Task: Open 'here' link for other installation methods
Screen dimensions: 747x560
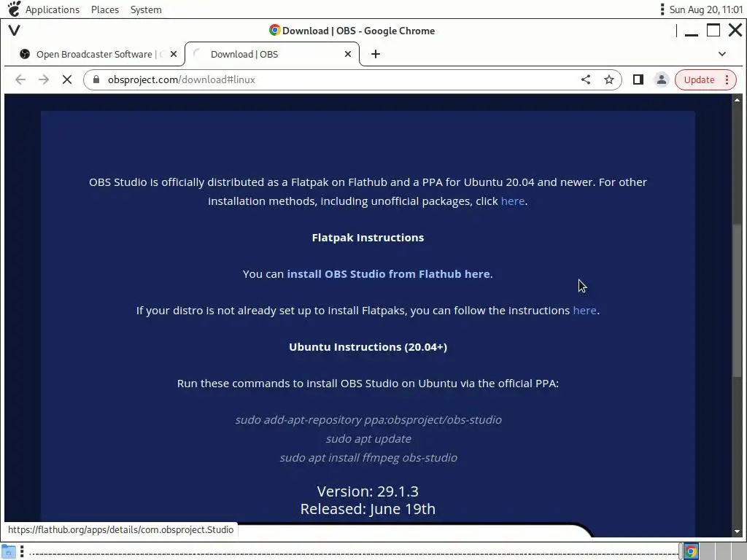Action: coord(513,201)
